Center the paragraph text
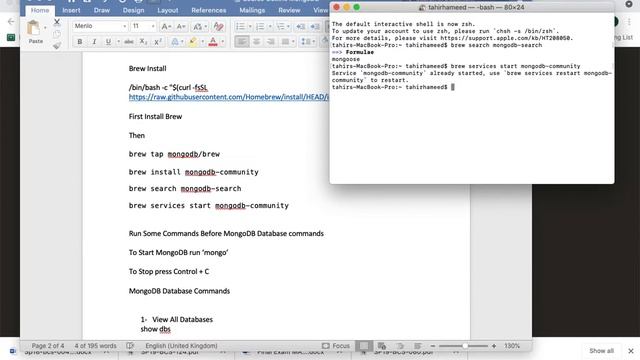The height and width of the screenshot is (360, 640). 256,42
